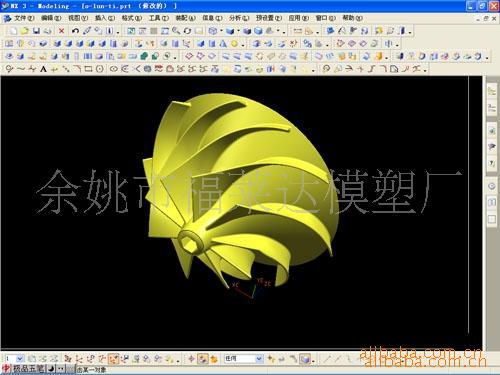
Task: Toggle the moon icon in the IME bar
Action: point(51,369)
